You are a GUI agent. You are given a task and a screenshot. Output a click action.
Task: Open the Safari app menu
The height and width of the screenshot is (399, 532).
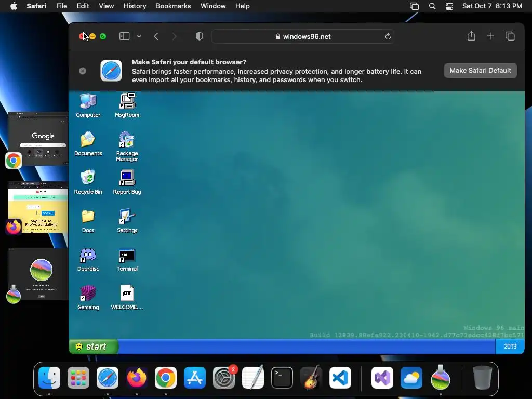(36, 6)
